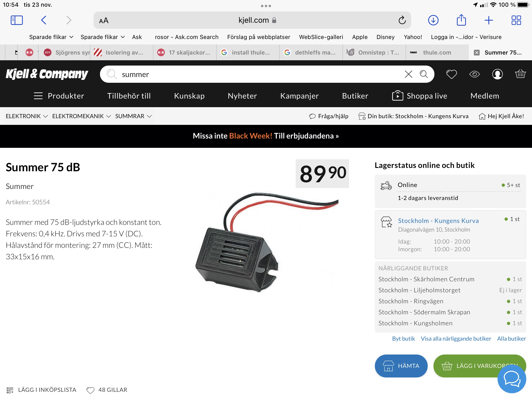Image resolution: width=532 pixels, height=399 pixels.
Task: Toggle the eye watchlist icon
Action: [x=474, y=74]
